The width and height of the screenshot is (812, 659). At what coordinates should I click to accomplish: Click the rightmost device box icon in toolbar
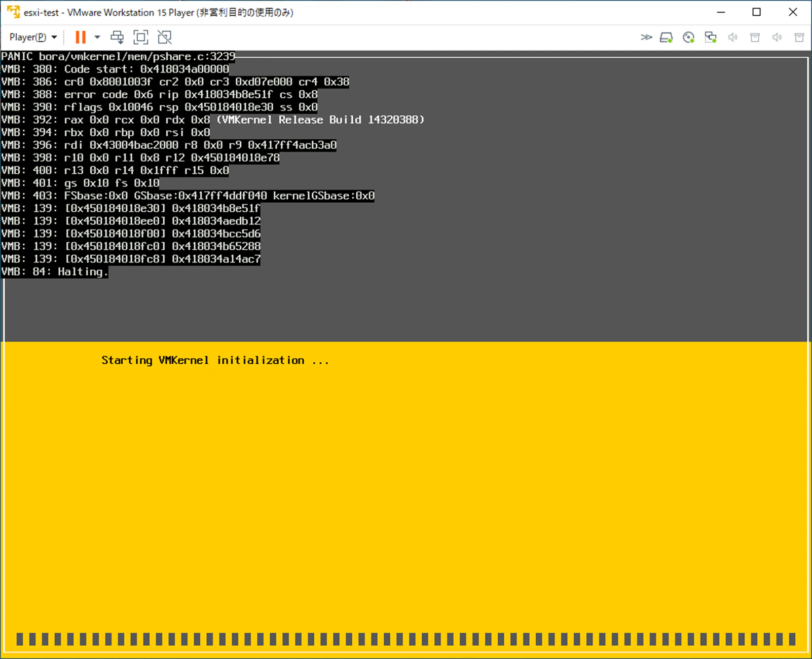(799, 37)
